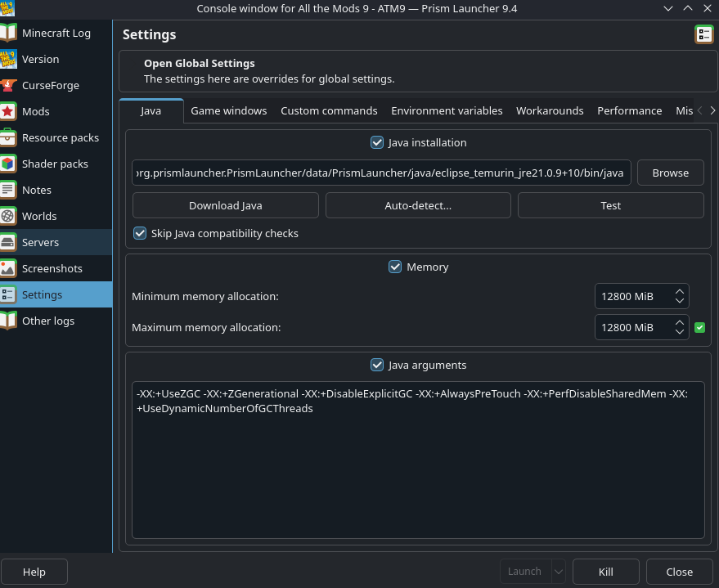This screenshot has height=588, width=719.
Task: Open the Worlds page
Action: (38, 216)
